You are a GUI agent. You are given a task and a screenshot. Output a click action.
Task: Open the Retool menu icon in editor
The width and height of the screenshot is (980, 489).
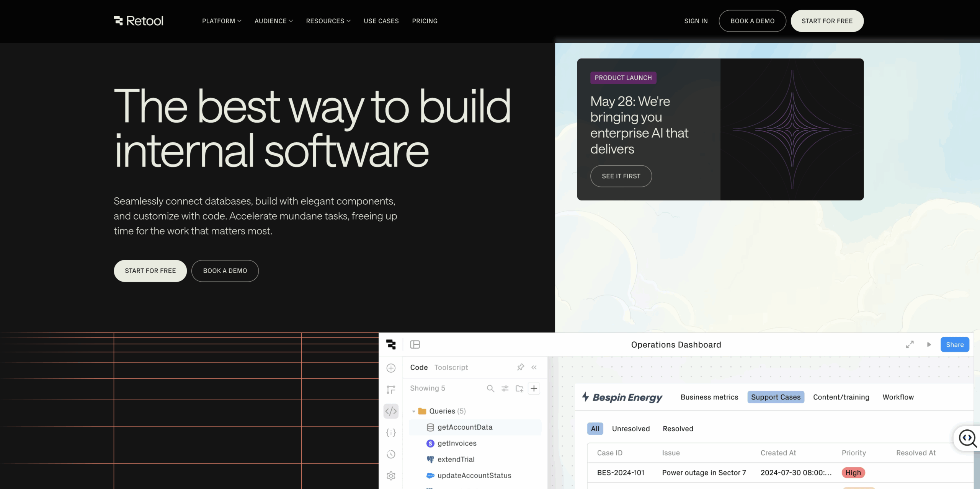coord(391,344)
